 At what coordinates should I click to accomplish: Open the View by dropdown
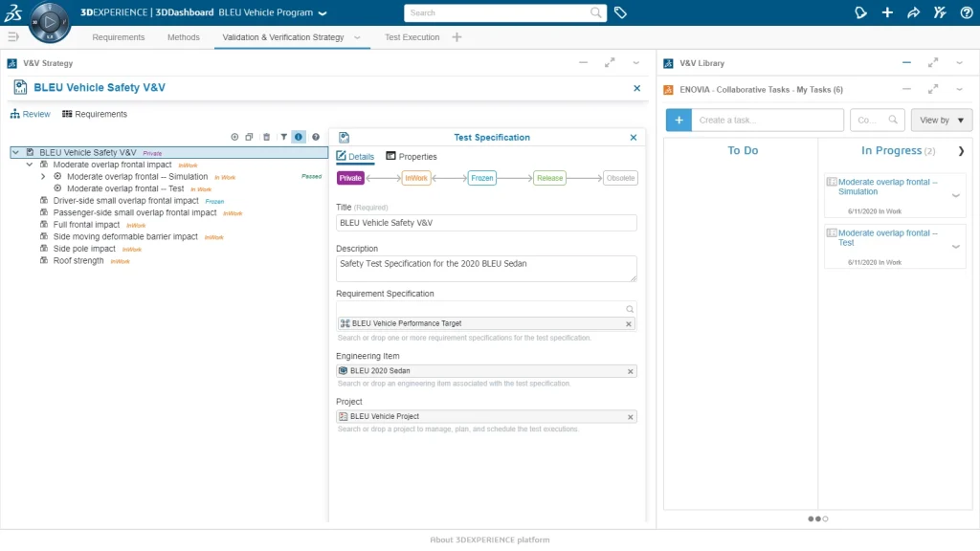point(941,121)
